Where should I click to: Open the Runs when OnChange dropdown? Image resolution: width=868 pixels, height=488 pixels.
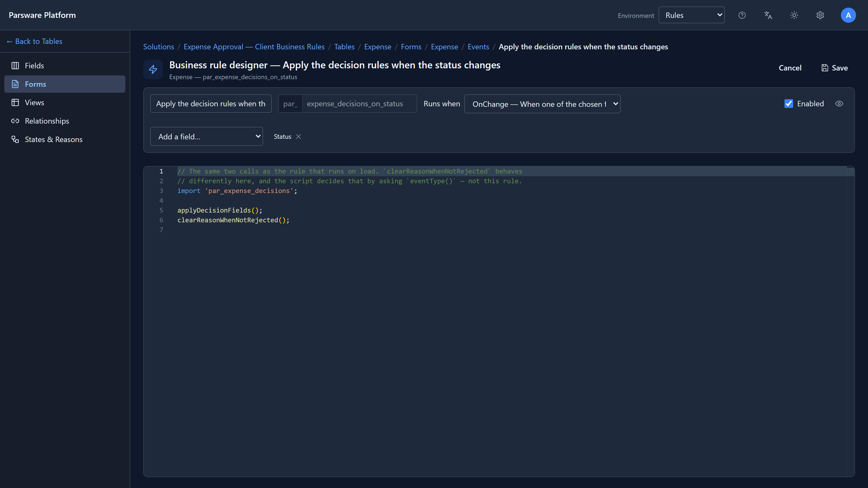[542, 104]
